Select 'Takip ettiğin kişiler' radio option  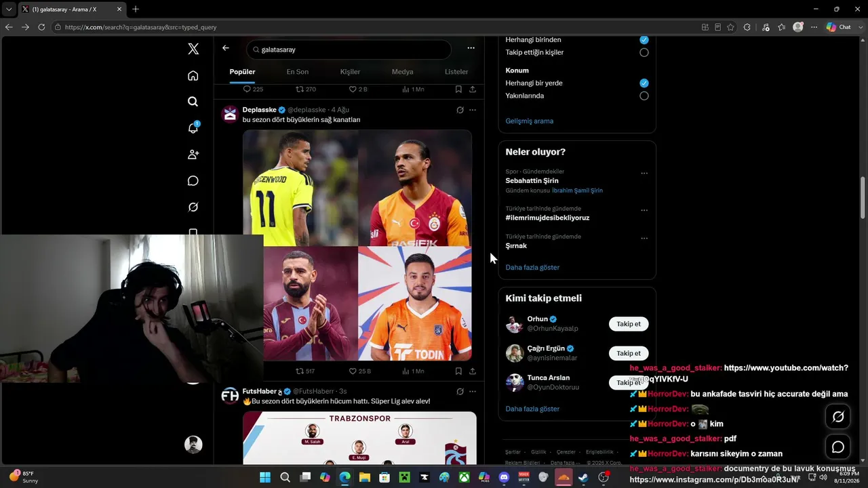click(x=644, y=52)
